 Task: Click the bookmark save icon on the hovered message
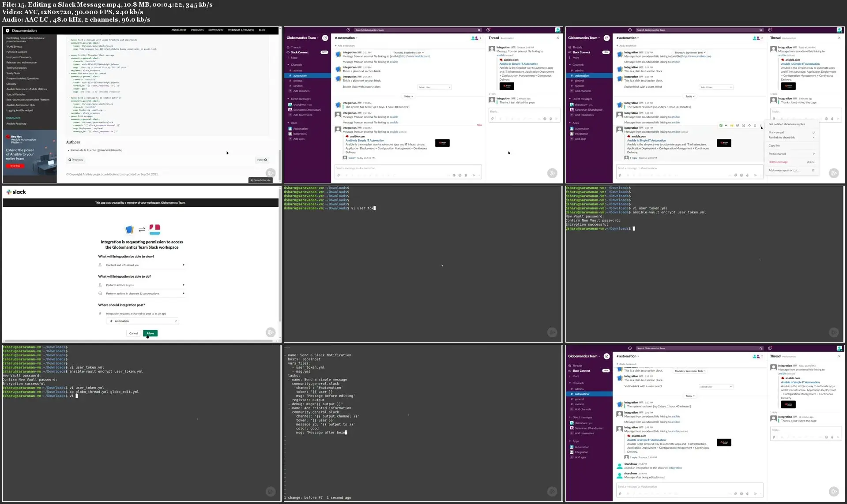pos(755,125)
